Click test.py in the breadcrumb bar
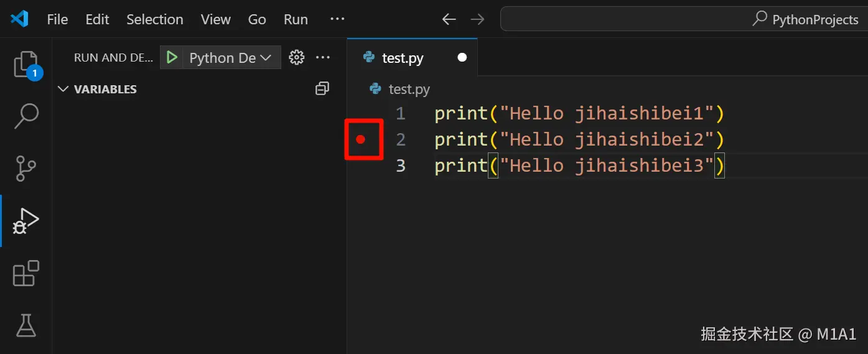 pos(409,89)
